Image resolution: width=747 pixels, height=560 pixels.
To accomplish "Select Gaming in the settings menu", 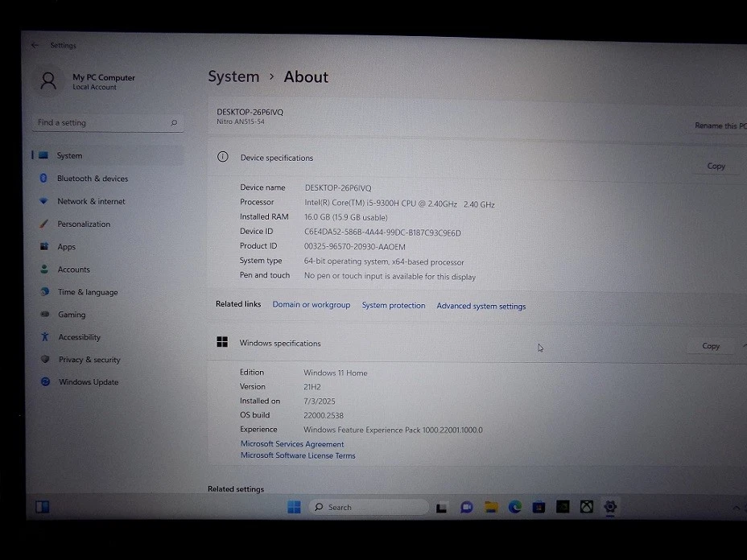I will tap(71, 315).
